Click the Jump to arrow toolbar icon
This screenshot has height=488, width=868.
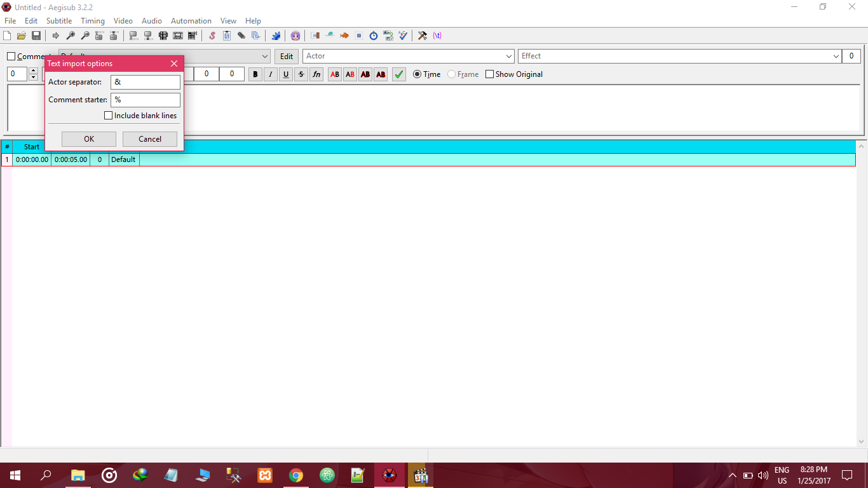[56, 36]
